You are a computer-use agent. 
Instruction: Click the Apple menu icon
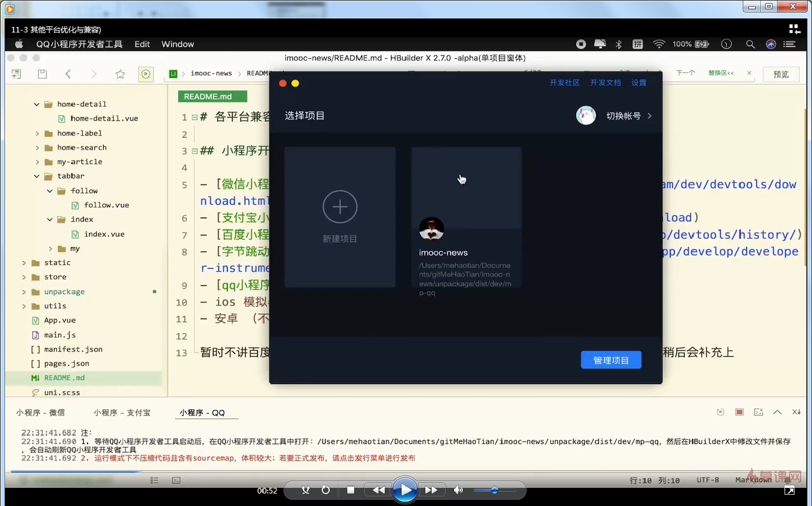(19, 44)
